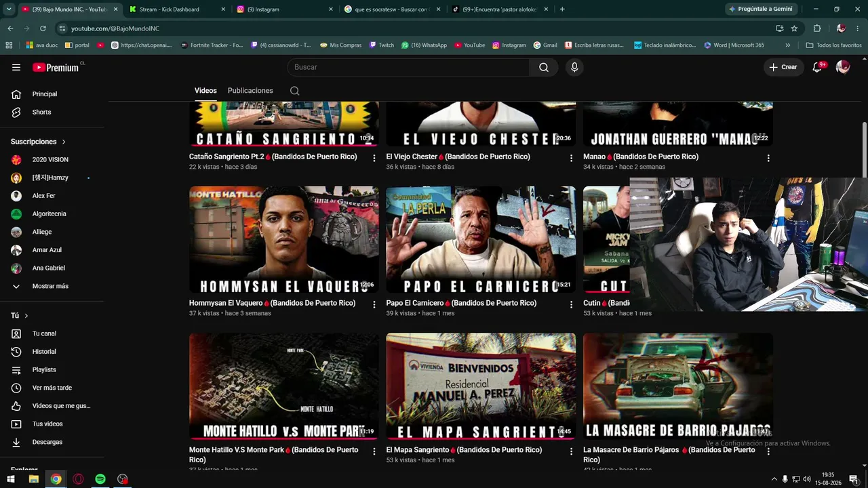
Task: Open the Gmail bookmark
Action: click(545, 45)
